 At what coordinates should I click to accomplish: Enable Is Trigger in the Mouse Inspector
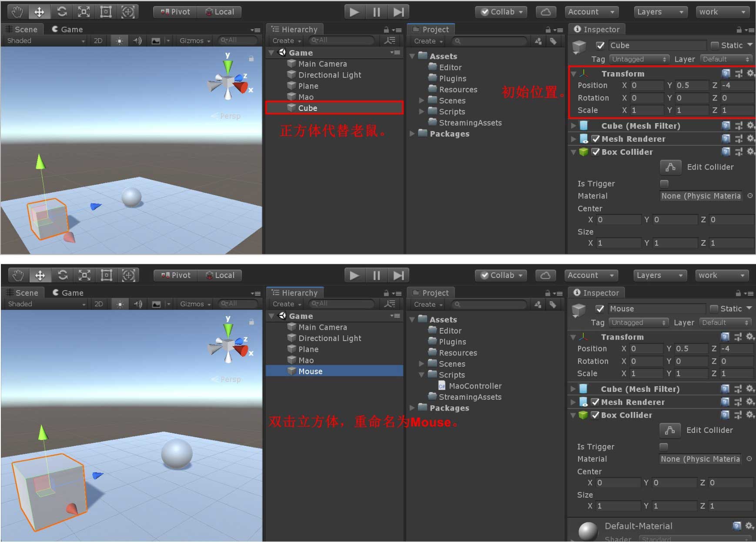point(663,446)
